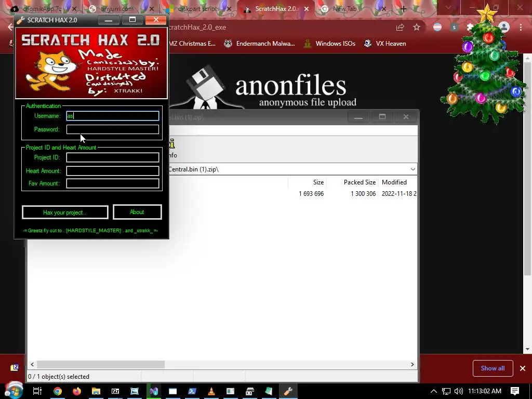Click the taskbar clock 11:13:02 AM
The height and width of the screenshot is (399, 532).
click(485, 391)
